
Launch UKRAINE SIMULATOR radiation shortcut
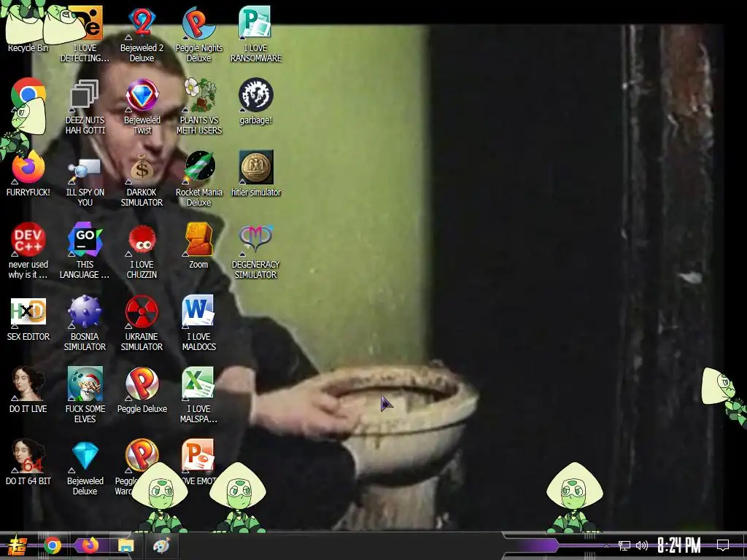[x=142, y=323]
